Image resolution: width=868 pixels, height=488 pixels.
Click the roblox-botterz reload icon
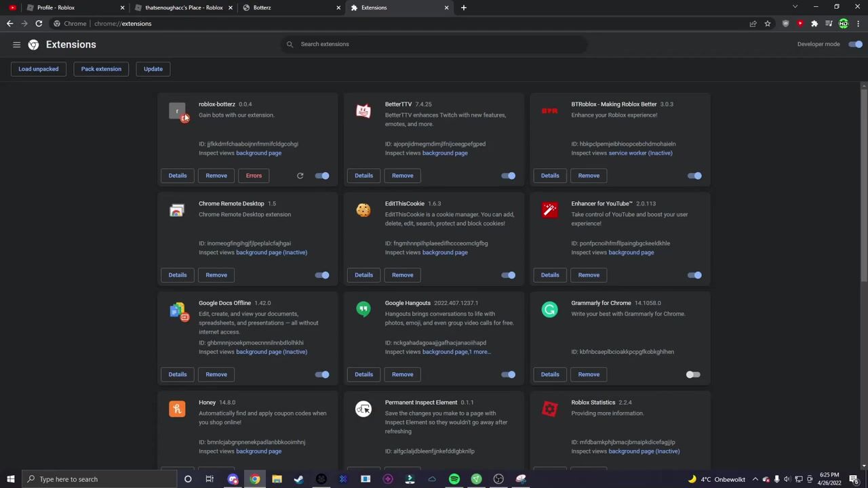pyautogui.click(x=300, y=176)
